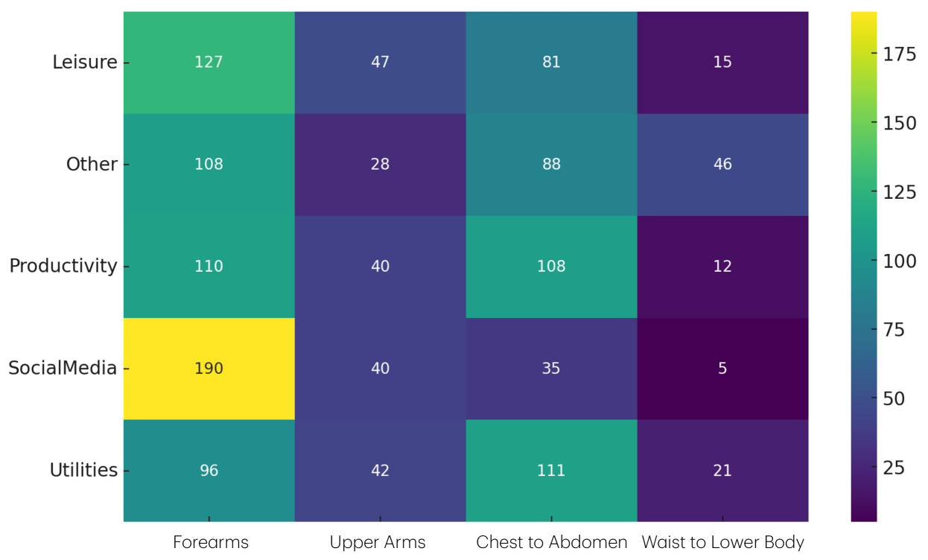The width and height of the screenshot is (928, 560).
Task: Click the SocialMedia Forearms cell showing 190
Action: (209, 369)
